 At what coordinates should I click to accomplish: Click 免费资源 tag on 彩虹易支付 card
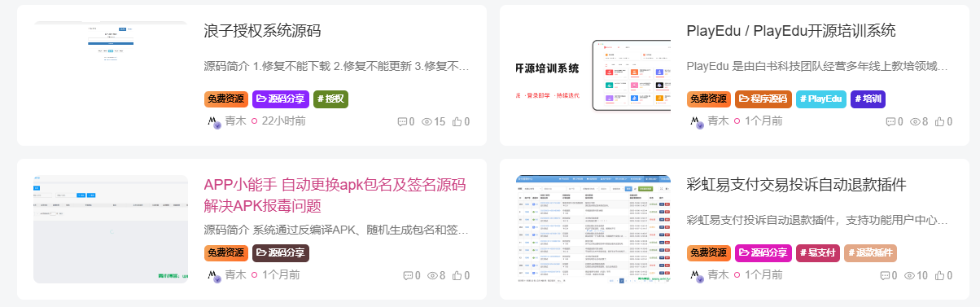click(x=709, y=252)
